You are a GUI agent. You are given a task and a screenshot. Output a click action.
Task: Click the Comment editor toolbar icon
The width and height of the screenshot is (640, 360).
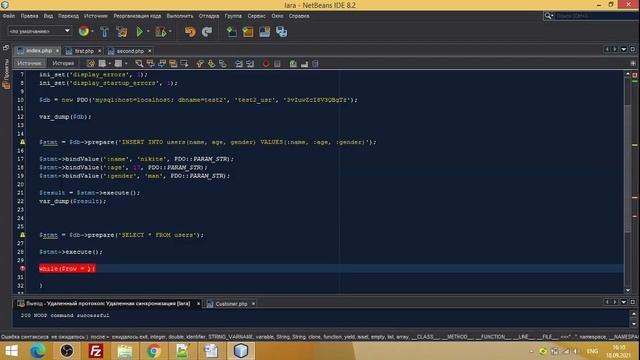293,64
